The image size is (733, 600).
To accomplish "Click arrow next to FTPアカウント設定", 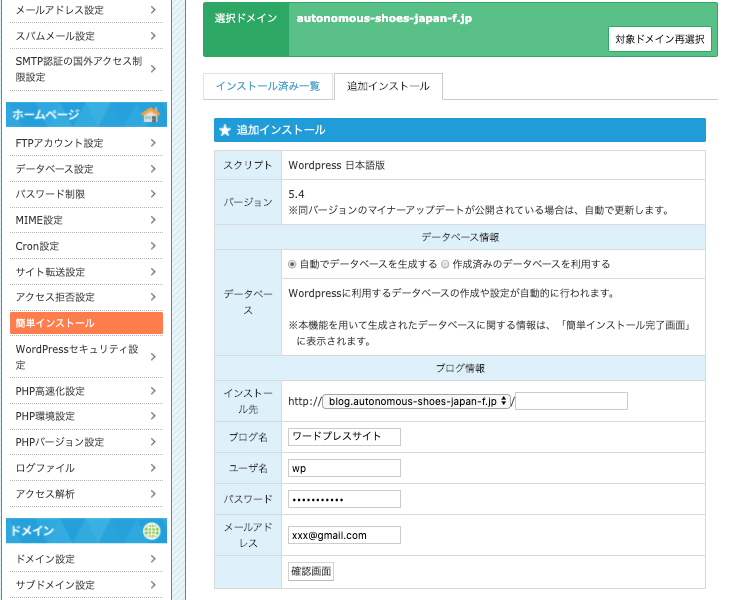I will click(153, 143).
